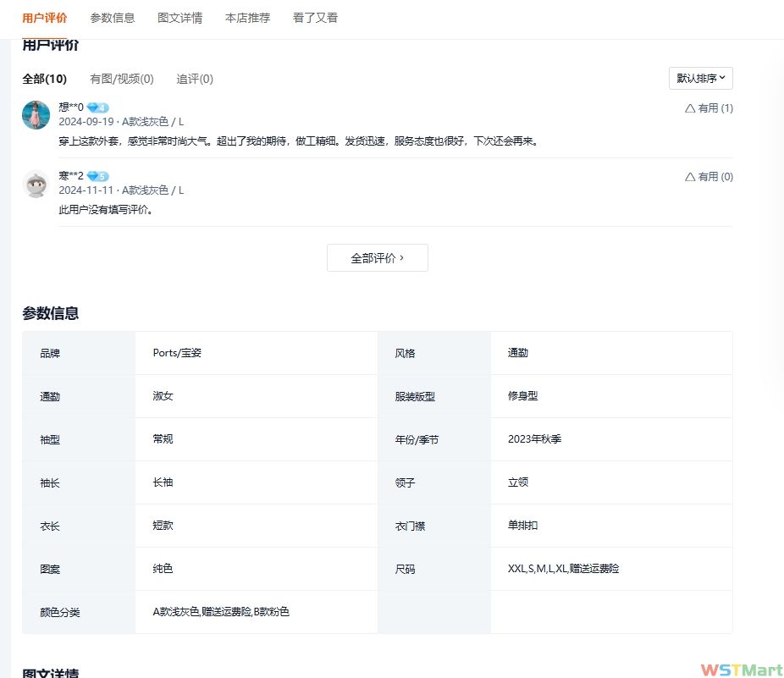Filter reviews by 有图/视频(0)
Viewport: 784px width, 678px height.
(122, 79)
